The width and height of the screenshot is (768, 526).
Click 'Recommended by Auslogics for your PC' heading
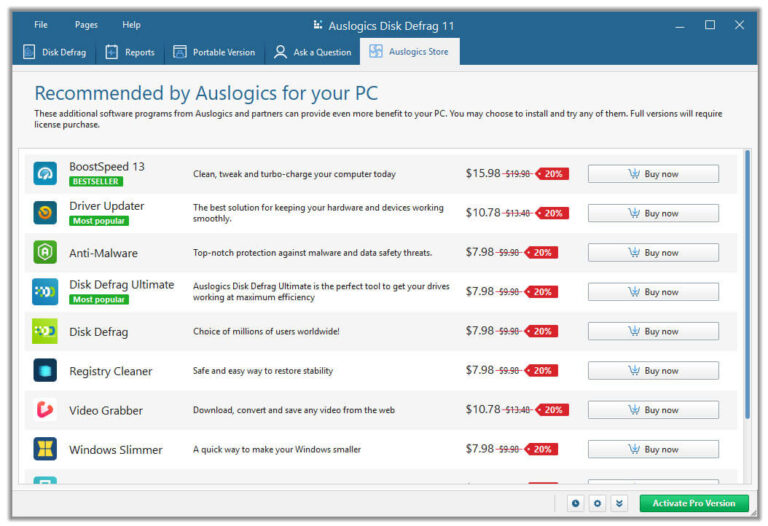tap(206, 93)
